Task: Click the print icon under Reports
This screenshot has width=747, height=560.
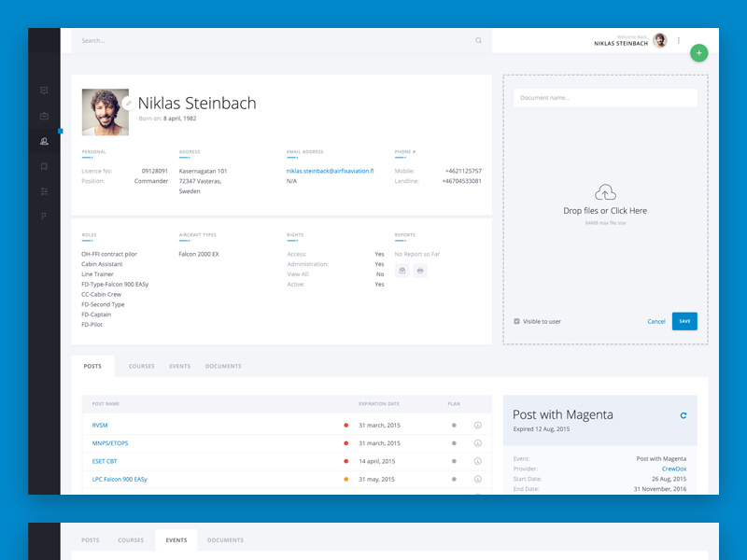Action: tap(419, 269)
